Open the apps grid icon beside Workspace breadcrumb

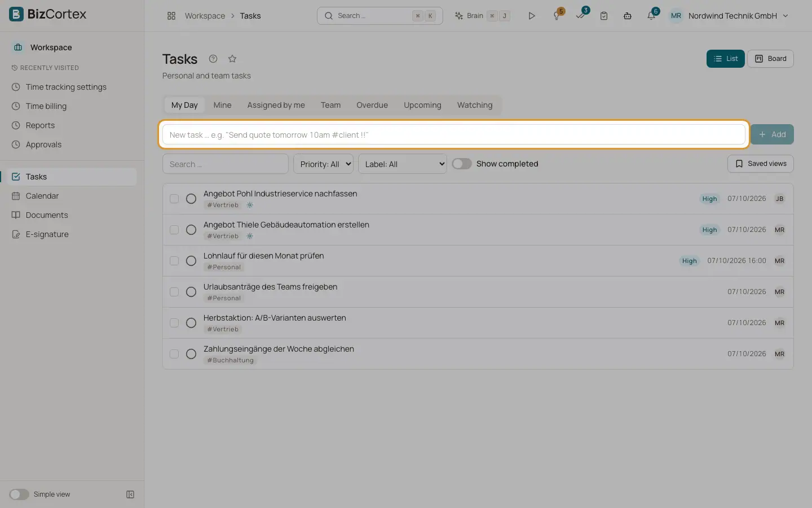[x=171, y=16]
